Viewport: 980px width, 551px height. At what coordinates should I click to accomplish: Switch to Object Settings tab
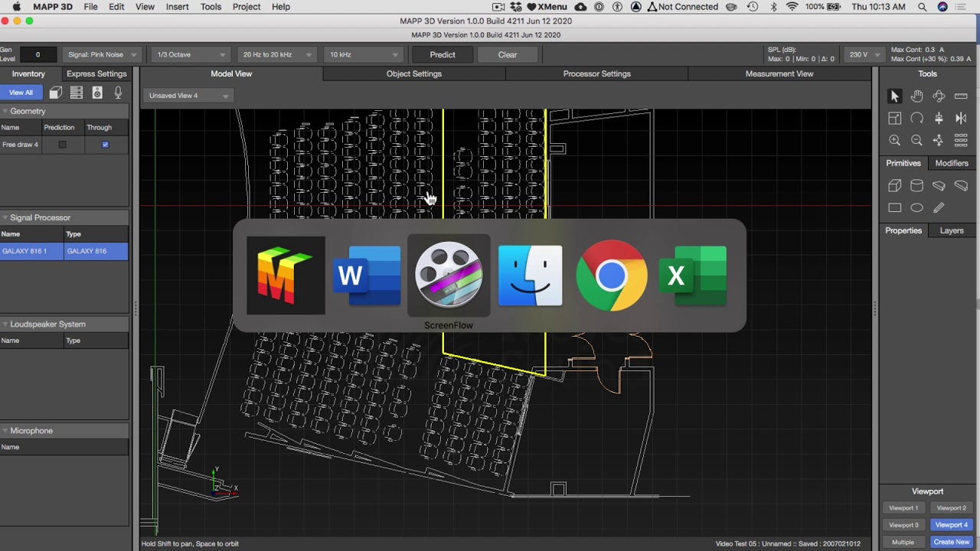pos(414,73)
